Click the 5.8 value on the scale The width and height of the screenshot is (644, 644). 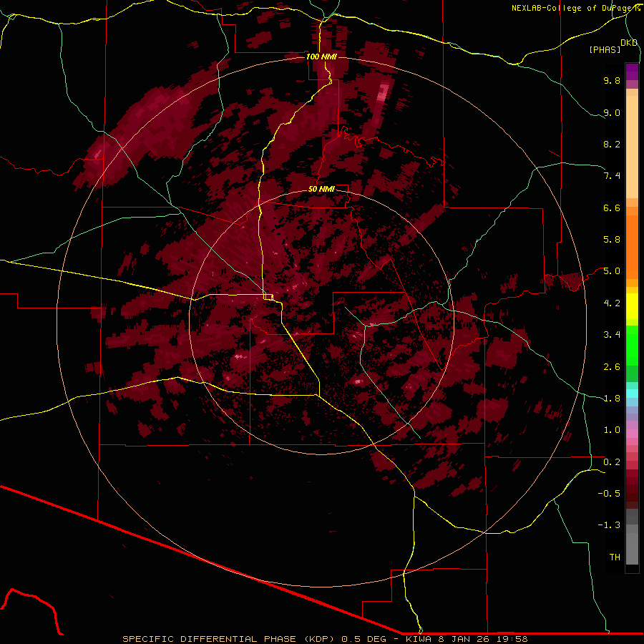[612, 240]
